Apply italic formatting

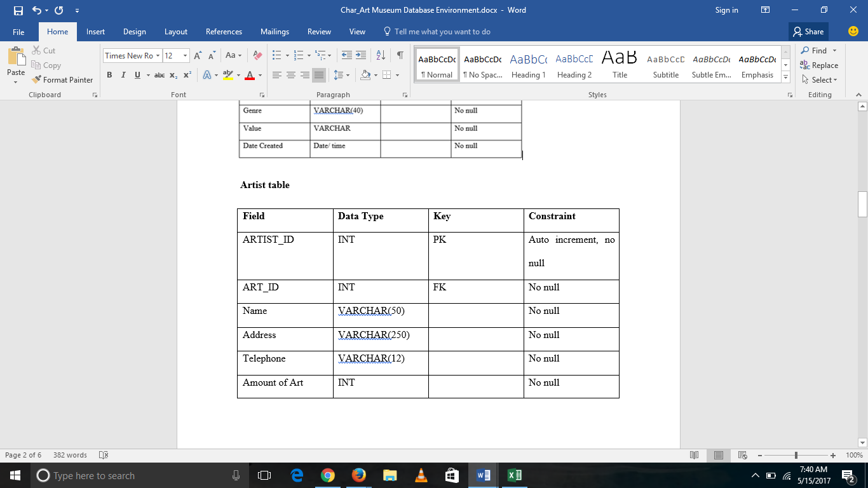pos(123,75)
